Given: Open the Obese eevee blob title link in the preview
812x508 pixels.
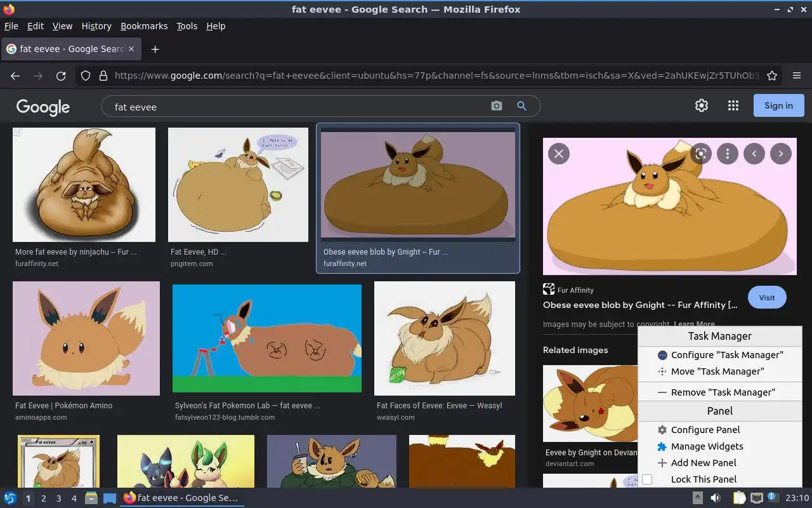Looking at the screenshot, I should (x=640, y=305).
